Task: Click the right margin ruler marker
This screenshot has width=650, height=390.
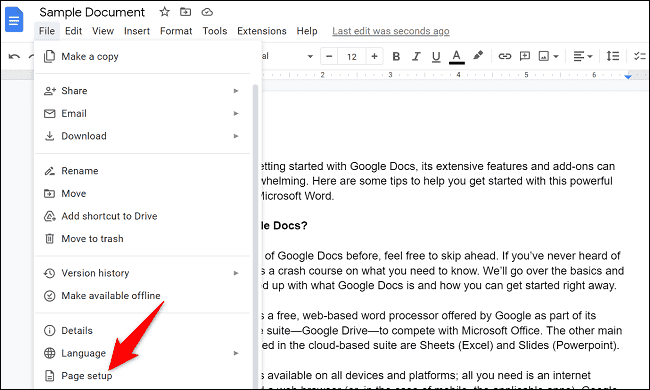Action: click(x=628, y=77)
